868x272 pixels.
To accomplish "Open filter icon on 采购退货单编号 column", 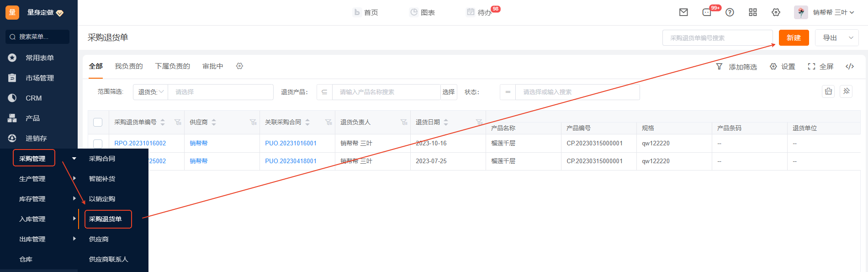I will click(x=178, y=122).
